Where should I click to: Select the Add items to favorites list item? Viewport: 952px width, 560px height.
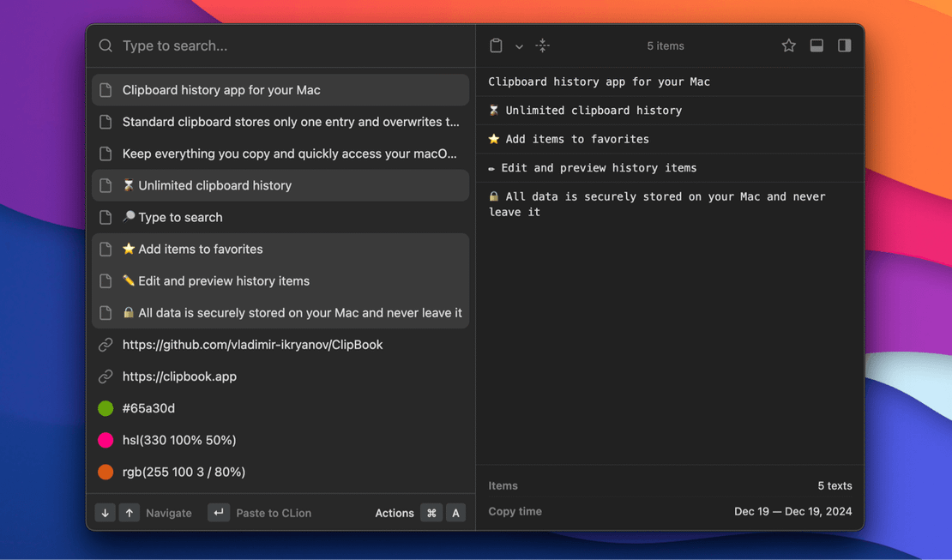(280, 249)
